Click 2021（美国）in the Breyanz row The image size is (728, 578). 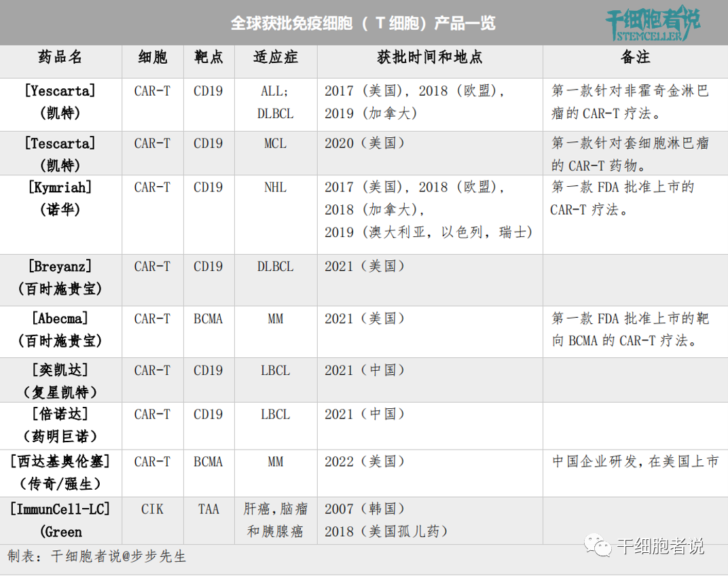[x=365, y=266]
